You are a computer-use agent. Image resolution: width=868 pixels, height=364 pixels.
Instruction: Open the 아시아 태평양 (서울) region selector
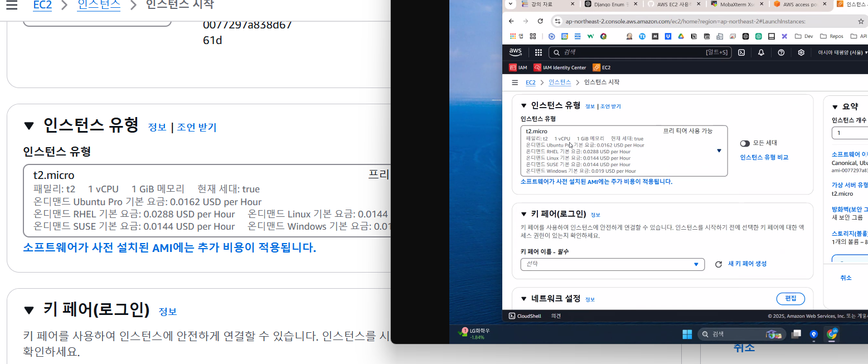pyautogui.click(x=842, y=52)
